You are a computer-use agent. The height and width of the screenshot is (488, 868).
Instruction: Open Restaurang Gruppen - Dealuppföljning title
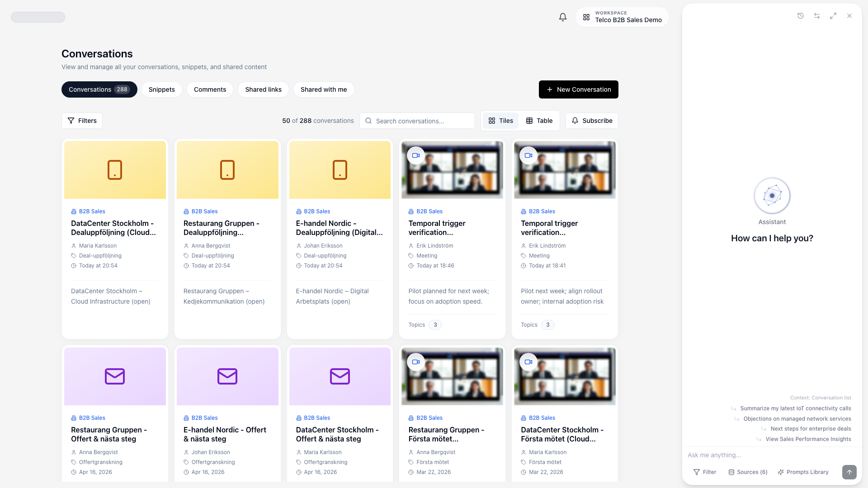(222, 228)
